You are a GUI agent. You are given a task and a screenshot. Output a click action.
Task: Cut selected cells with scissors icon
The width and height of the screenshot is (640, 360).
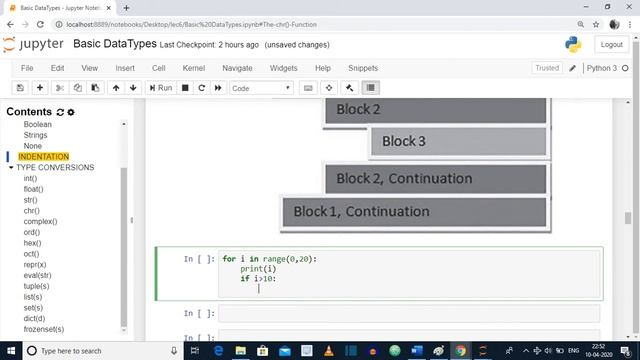coord(60,88)
